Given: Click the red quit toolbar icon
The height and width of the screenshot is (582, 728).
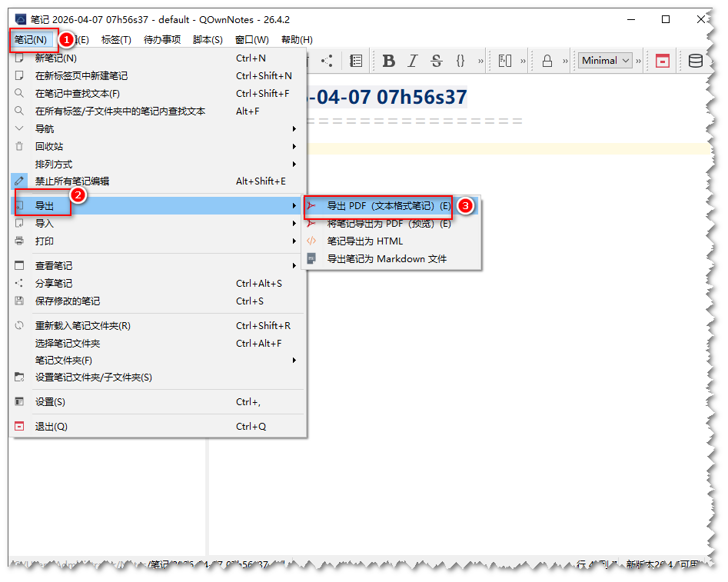Looking at the screenshot, I should (x=663, y=61).
